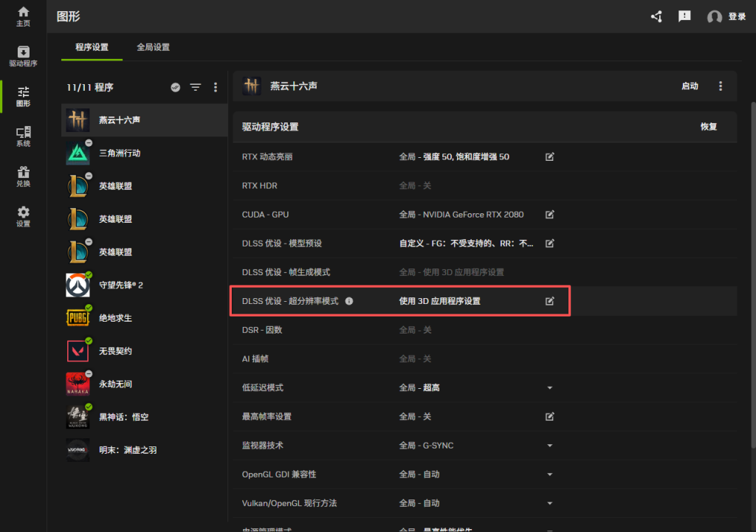This screenshot has height=532, width=756.
Task: Open the 兑换 redeem gift icon
Action: [23, 176]
